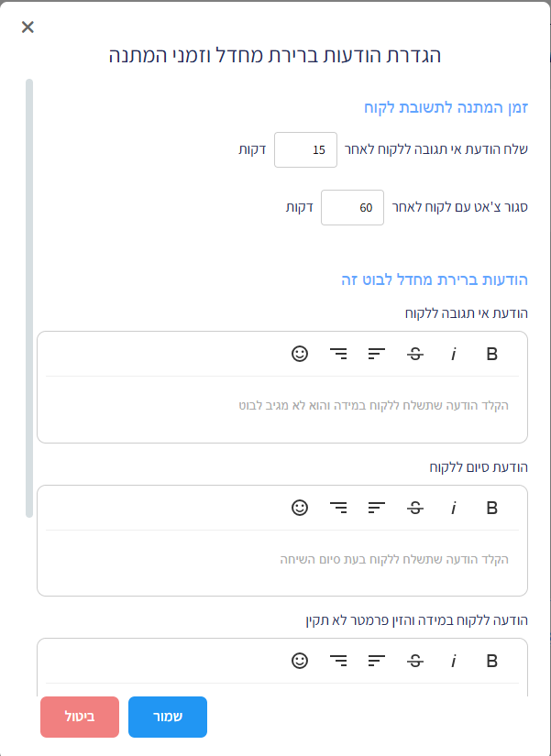Toggle bold in the no-response message editor
Viewport: 551px width, 756px height.
491,354
